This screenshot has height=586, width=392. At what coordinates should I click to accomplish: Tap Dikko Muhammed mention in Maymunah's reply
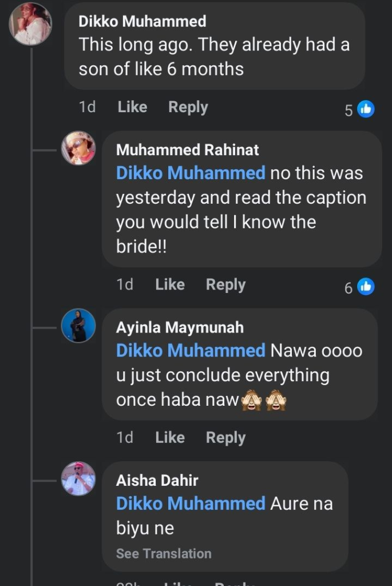191,350
